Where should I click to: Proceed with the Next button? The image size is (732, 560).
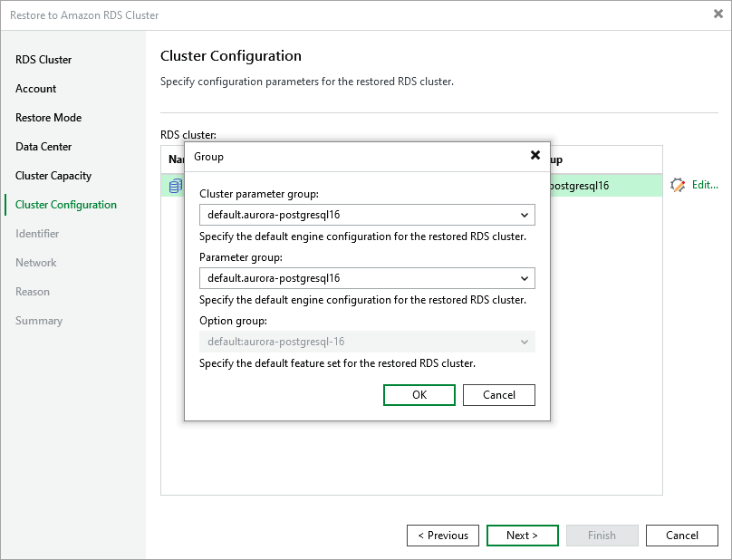click(522, 536)
